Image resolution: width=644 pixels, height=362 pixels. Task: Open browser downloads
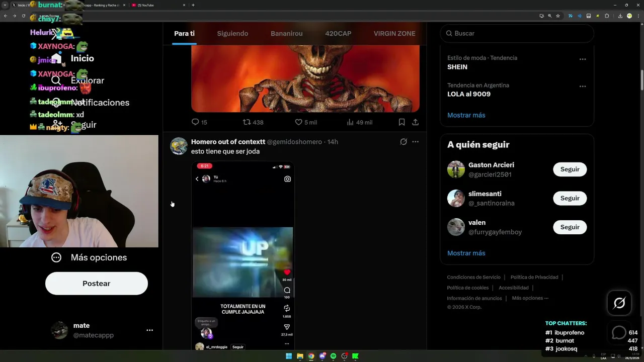point(620,16)
